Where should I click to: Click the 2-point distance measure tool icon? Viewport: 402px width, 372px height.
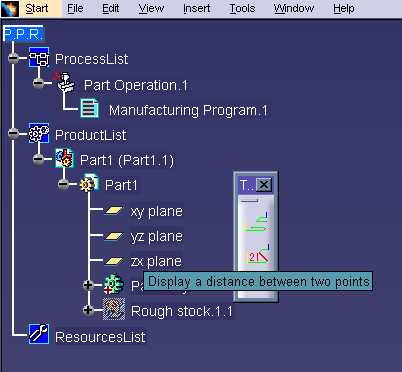[258, 254]
